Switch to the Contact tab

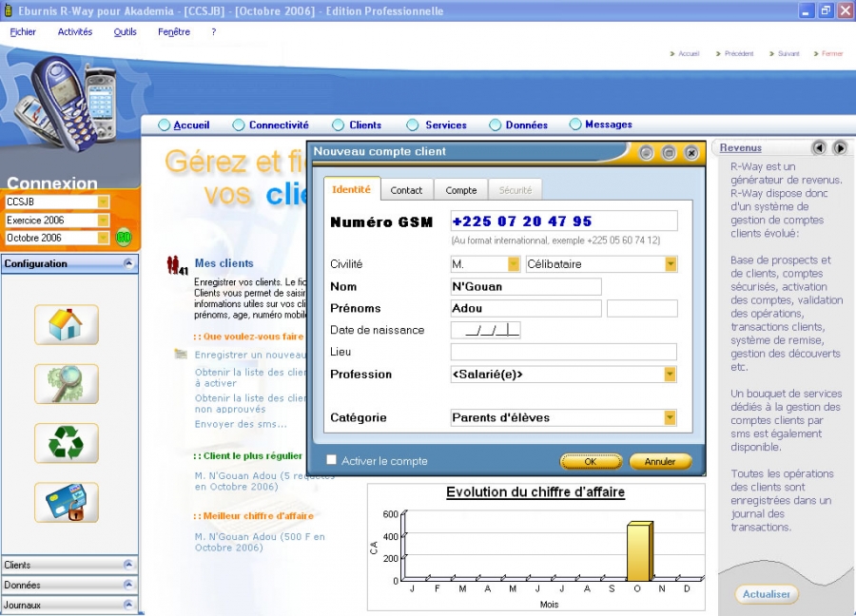pos(406,190)
